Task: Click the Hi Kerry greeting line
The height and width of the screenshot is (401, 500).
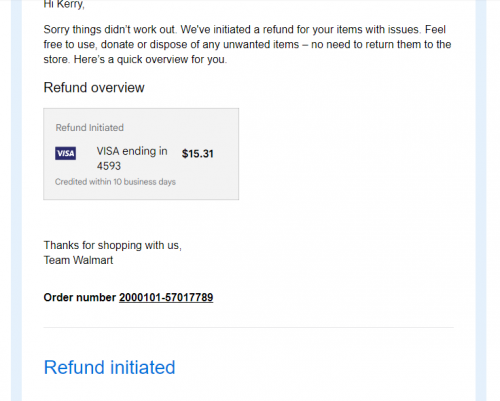Action: (64, 5)
